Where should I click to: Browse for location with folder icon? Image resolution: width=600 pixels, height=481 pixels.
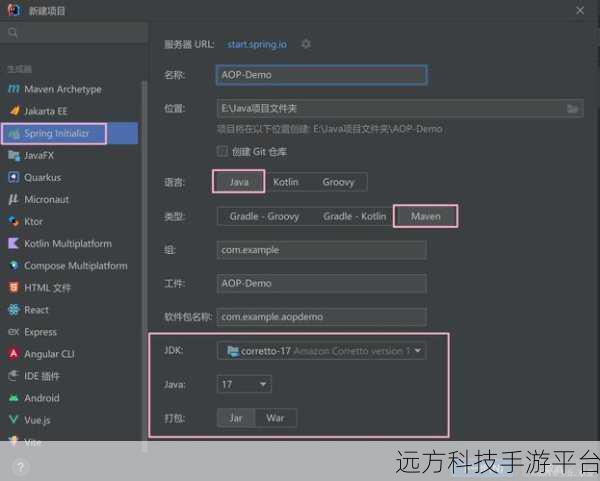(x=572, y=109)
